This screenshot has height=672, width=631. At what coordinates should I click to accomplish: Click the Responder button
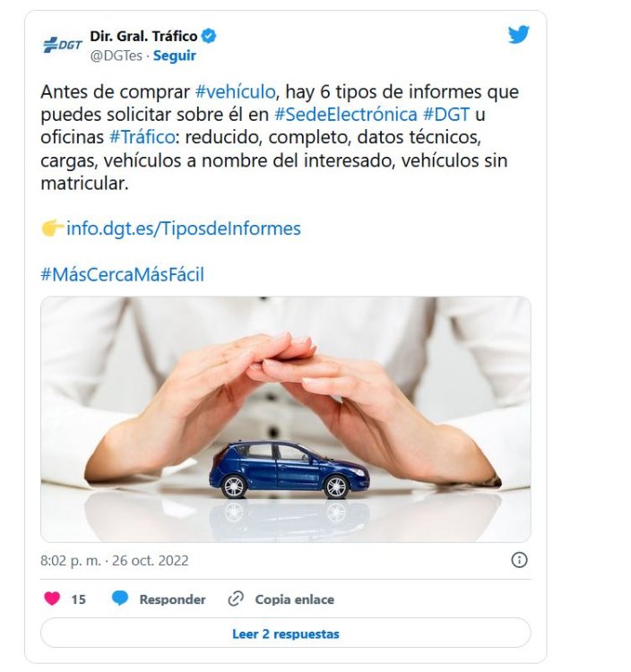(172, 599)
